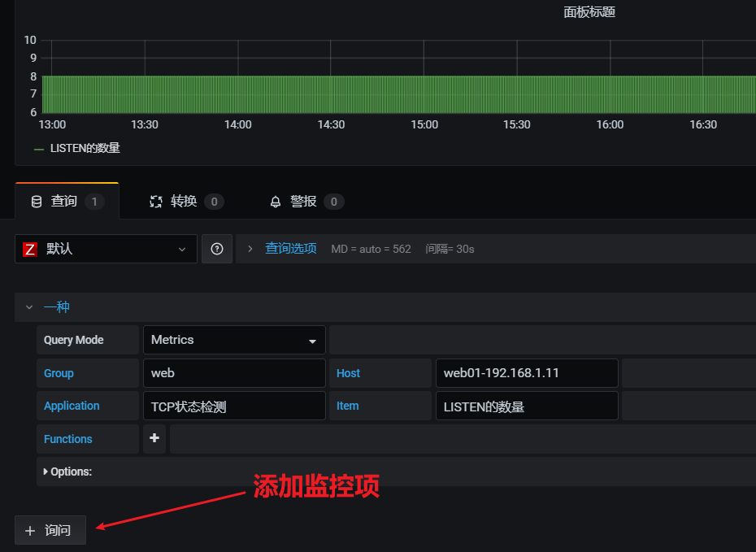Collapse the 一种 query row chevron

tap(29, 307)
